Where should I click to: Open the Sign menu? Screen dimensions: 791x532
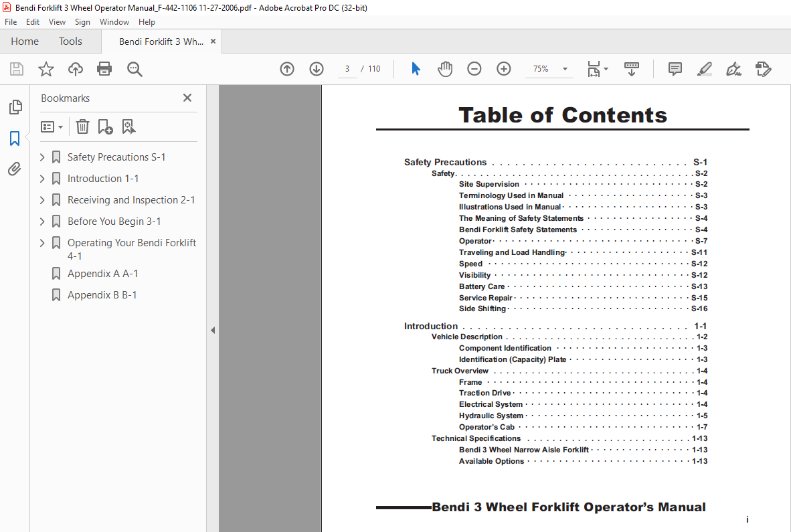pyautogui.click(x=82, y=21)
